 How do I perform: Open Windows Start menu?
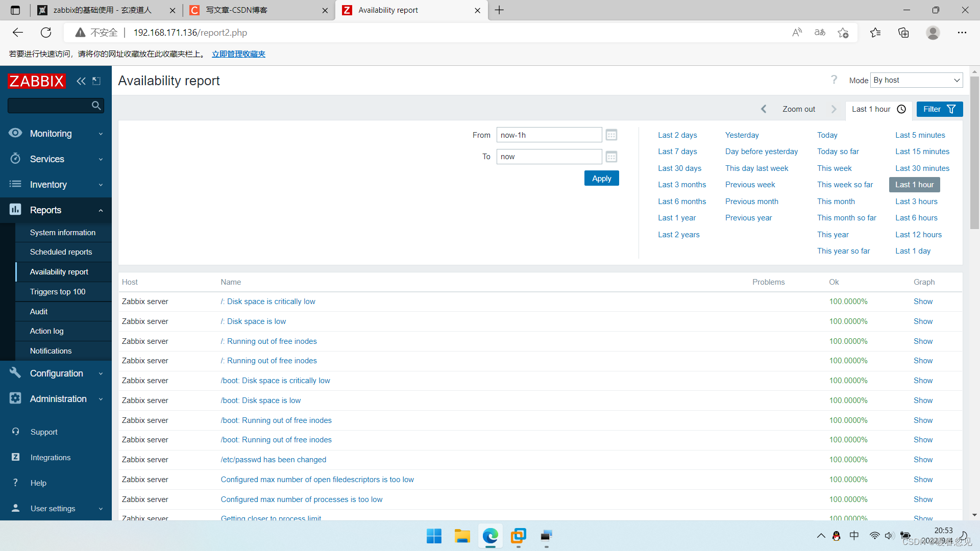point(434,536)
